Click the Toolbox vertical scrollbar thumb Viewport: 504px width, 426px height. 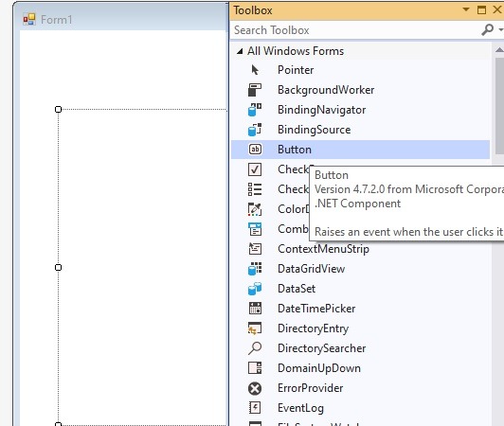click(500, 106)
